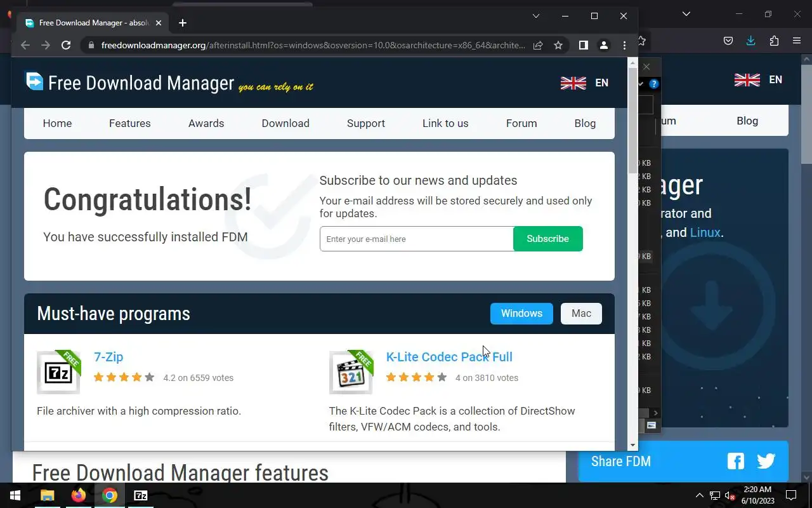Bookmark this tab with Chrome's star

click(558, 45)
